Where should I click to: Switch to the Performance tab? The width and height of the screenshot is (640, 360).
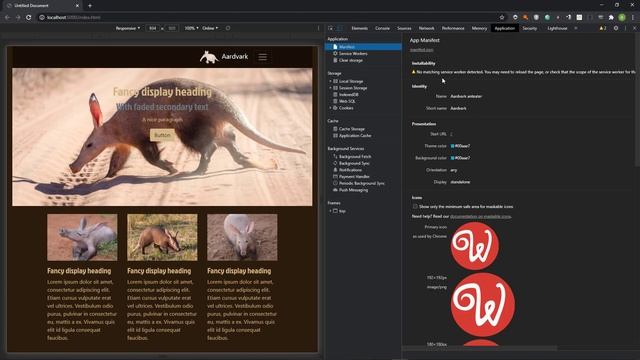(453, 28)
